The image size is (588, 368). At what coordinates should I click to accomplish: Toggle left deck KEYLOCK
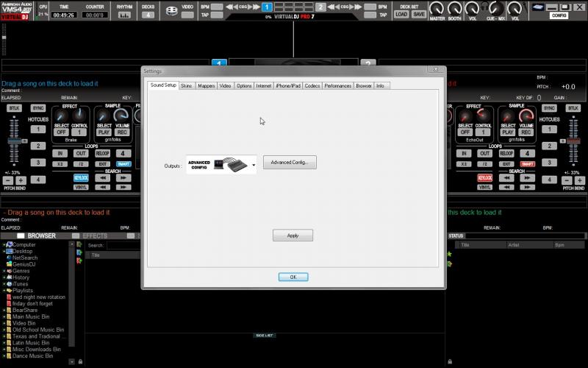tap(81, 177)
